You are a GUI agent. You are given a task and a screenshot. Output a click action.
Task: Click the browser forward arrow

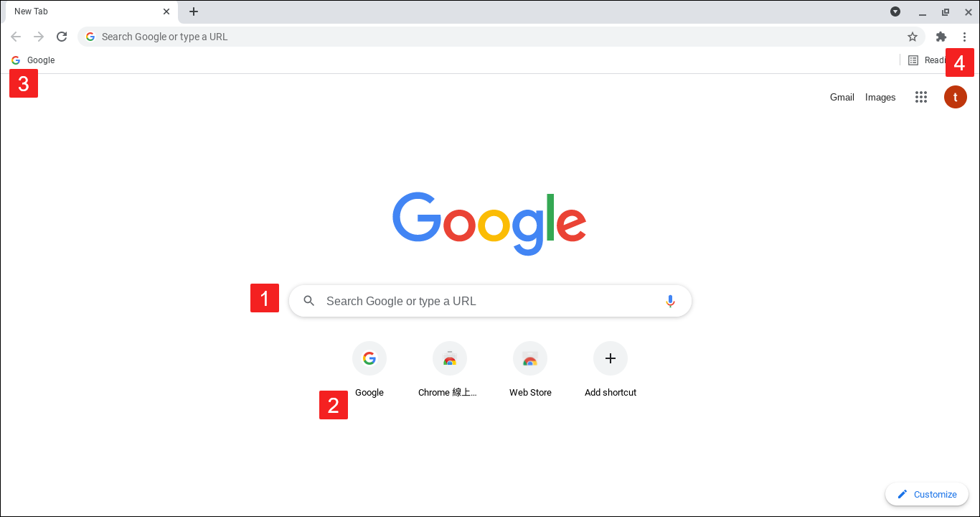pos(39,37)
